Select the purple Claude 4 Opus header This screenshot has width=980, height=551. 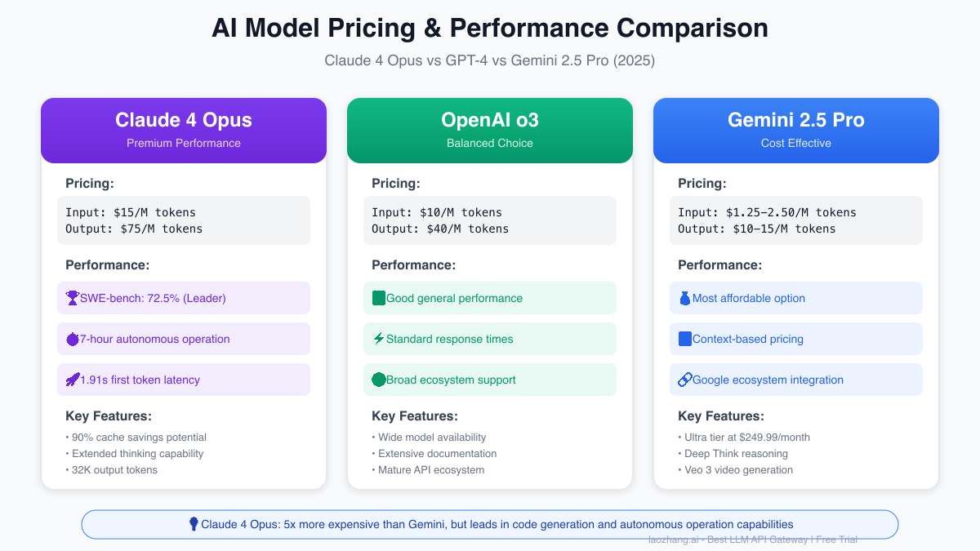click(x=184, y=130)
